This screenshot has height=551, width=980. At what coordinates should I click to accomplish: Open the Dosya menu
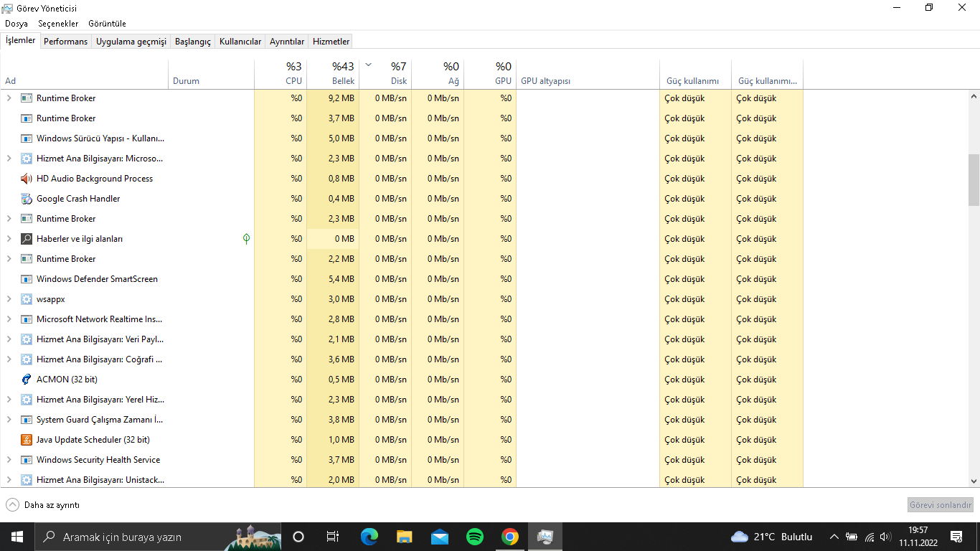[x=17, y=24]
